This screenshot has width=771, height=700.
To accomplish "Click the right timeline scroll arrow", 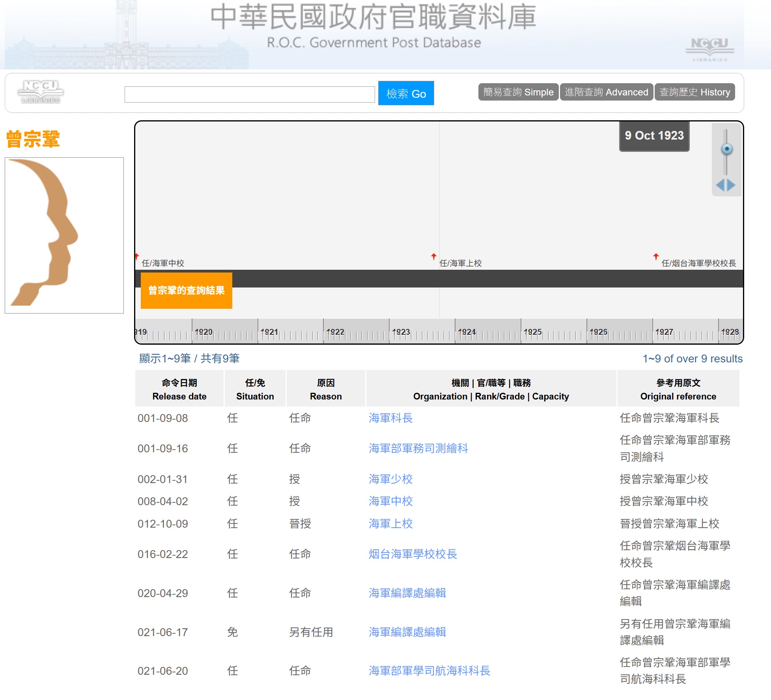I will (x=731, y=185).
